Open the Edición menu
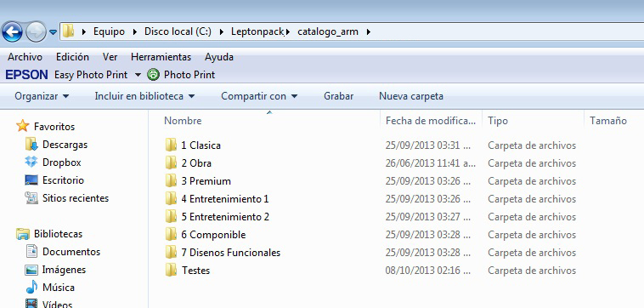The image size is (644, 308). pyautogui.click(x=72, y=57)
